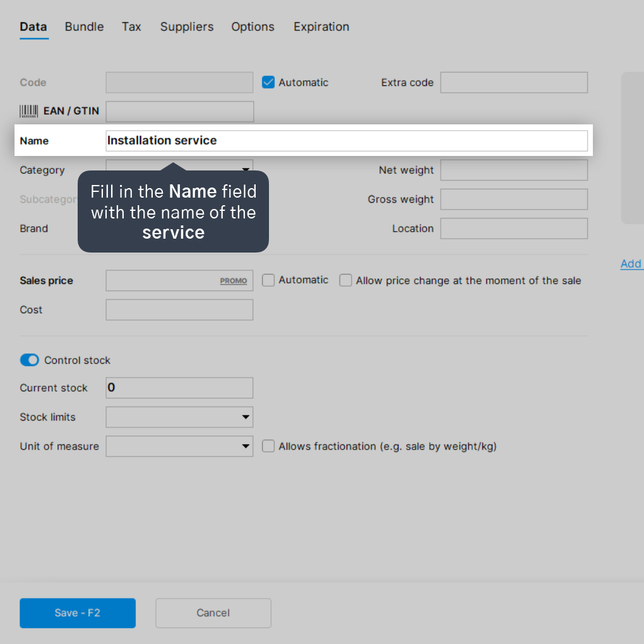This screenshot has height=644, width=644.
Task: Open the Stock limits dropdown
Action: [179, 417]
